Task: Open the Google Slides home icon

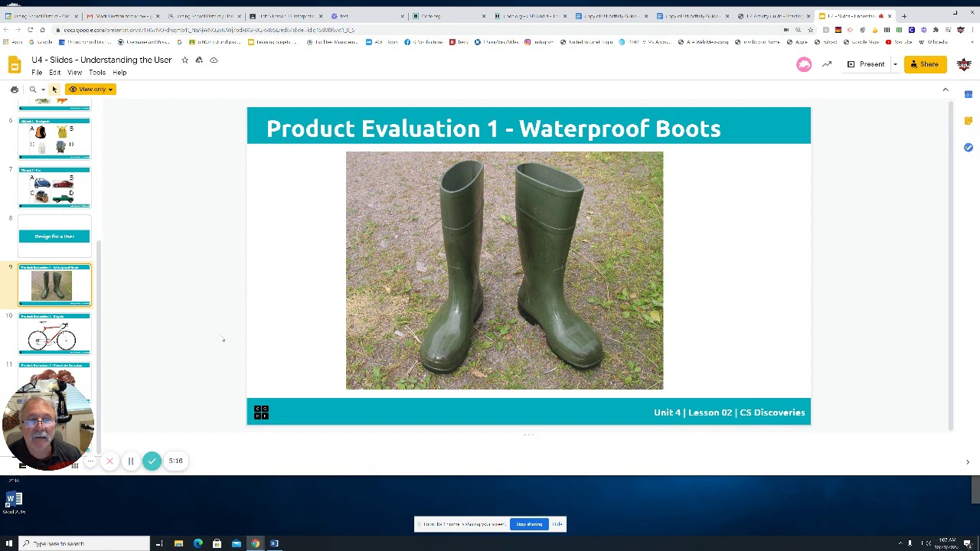Action: coord(14,65)
